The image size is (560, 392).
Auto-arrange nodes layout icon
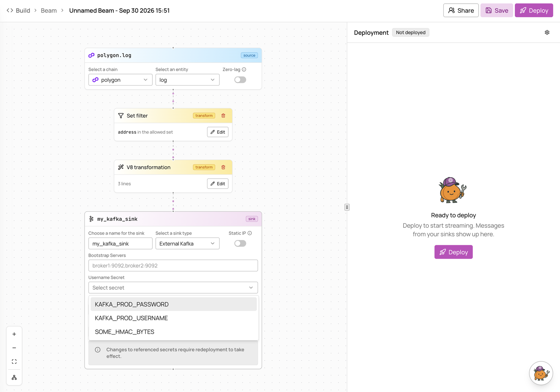tap(14, 378)
